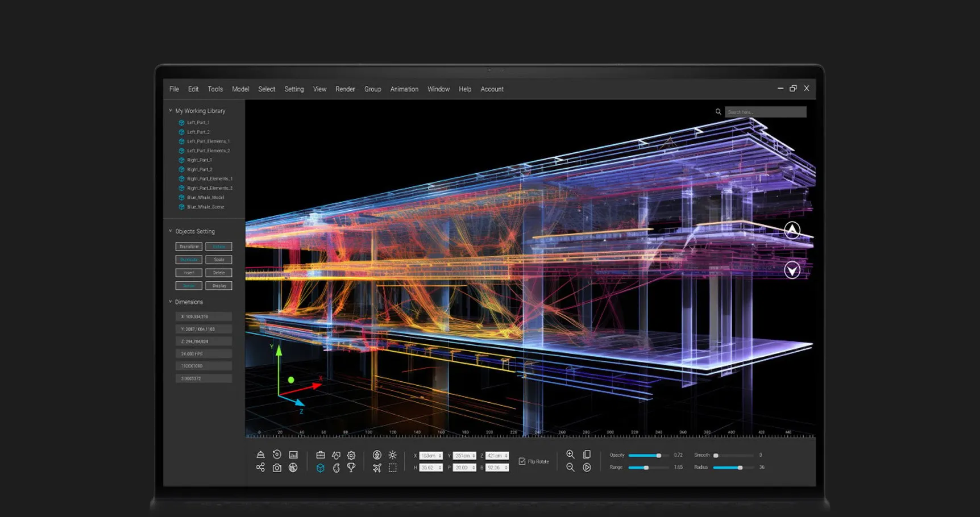Select the dashed marquee selection tool

click(392, 468)
